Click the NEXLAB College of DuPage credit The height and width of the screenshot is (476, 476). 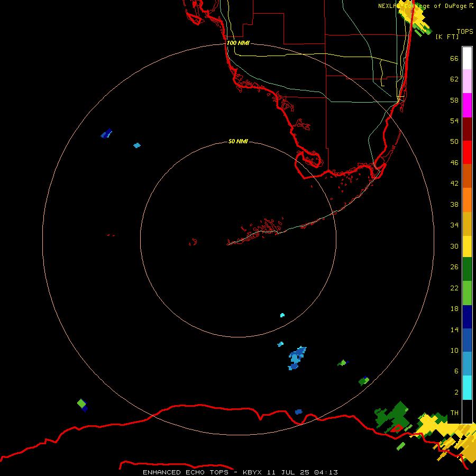426,6
